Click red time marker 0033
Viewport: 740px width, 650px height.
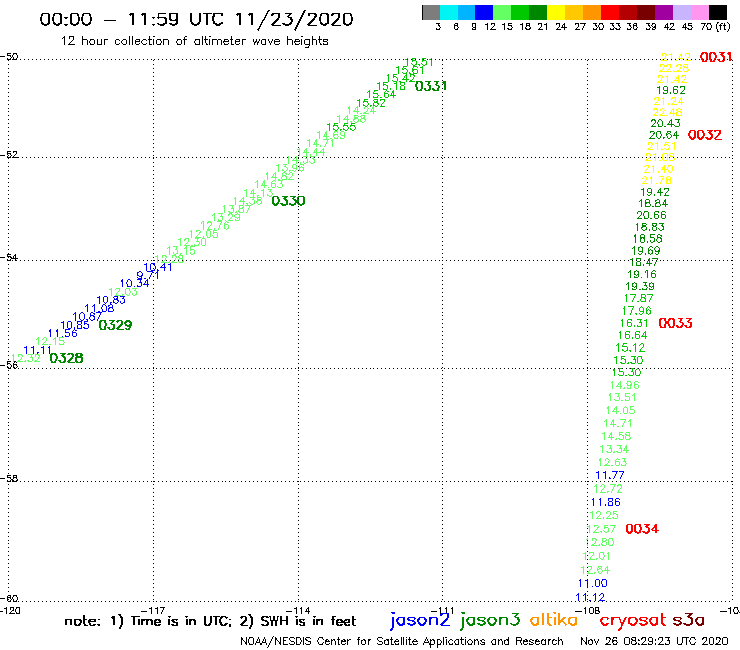click(675, 323)
